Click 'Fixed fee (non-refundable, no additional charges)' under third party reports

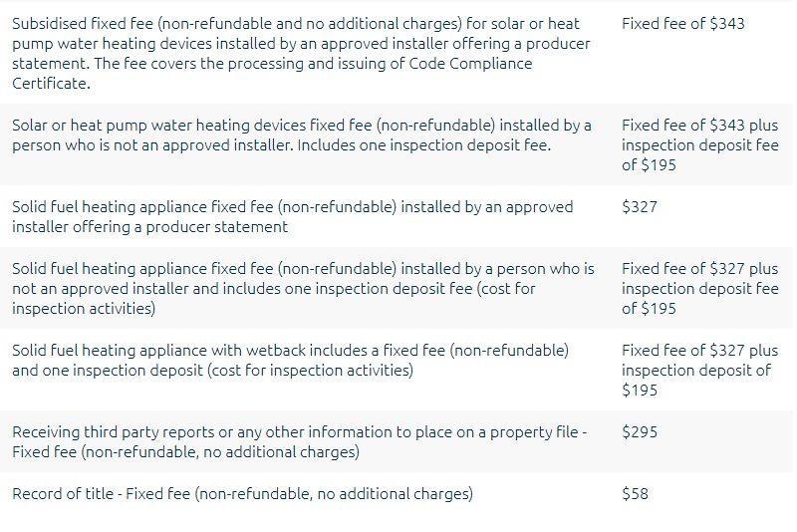coord(185,452)
